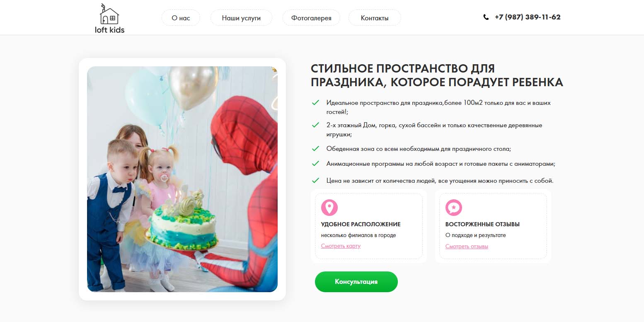Click the green 'Консультация' button

(x=356, y=282)
